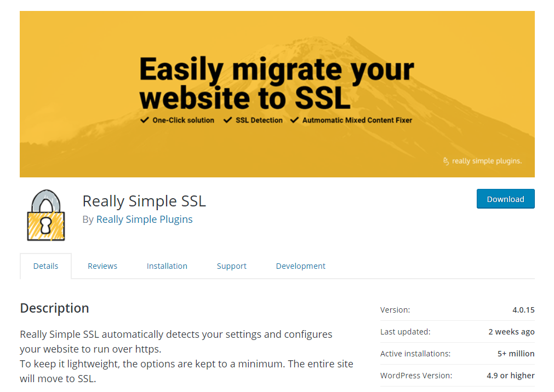Click the '5+ million' active installations value
Viewport: 554px width, 392px height.
pyautogui.click(x=516, y=354)
